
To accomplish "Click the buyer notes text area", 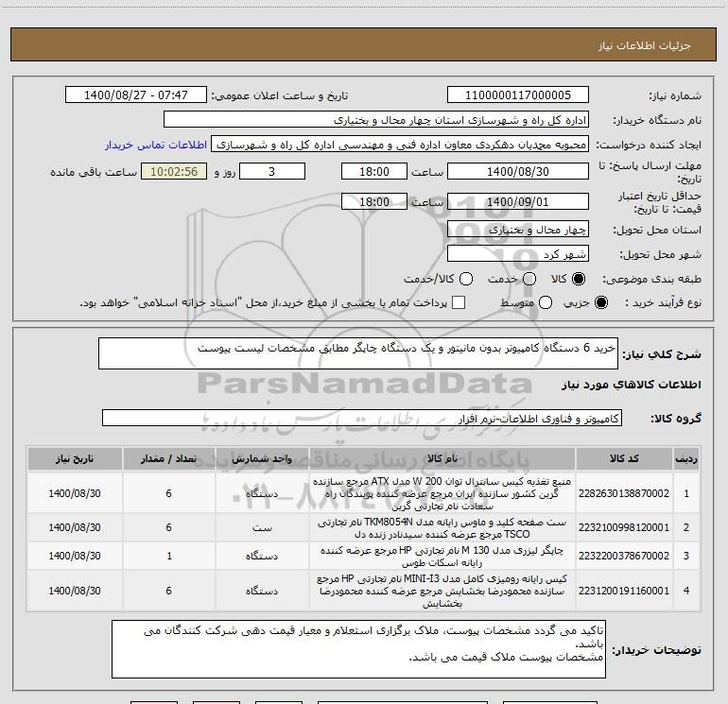I will pyautogui.click(x=358, y=649).
